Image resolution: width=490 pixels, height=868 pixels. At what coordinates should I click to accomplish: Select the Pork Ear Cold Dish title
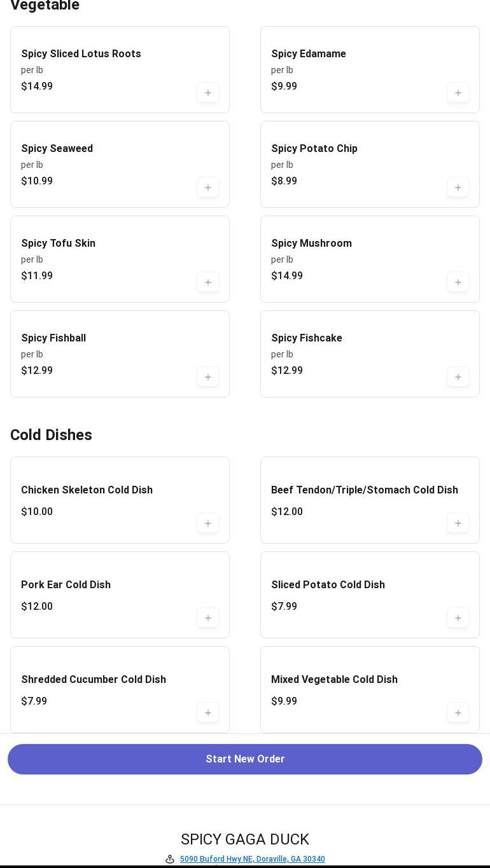pyautogui.click(x=66, y=585)
